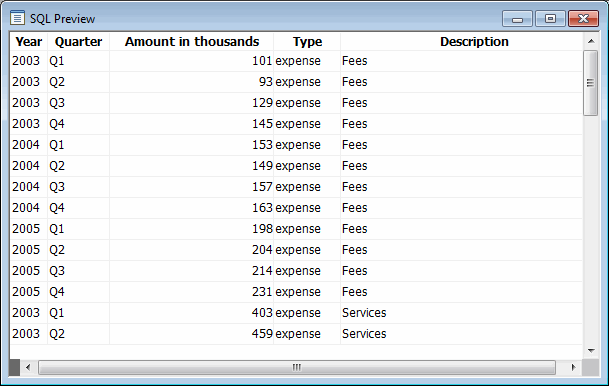Click the vertical scrollbar up arrow
The height and width of the screenshot is (386, 609).
pyautogui.click(x=591, y=41)
